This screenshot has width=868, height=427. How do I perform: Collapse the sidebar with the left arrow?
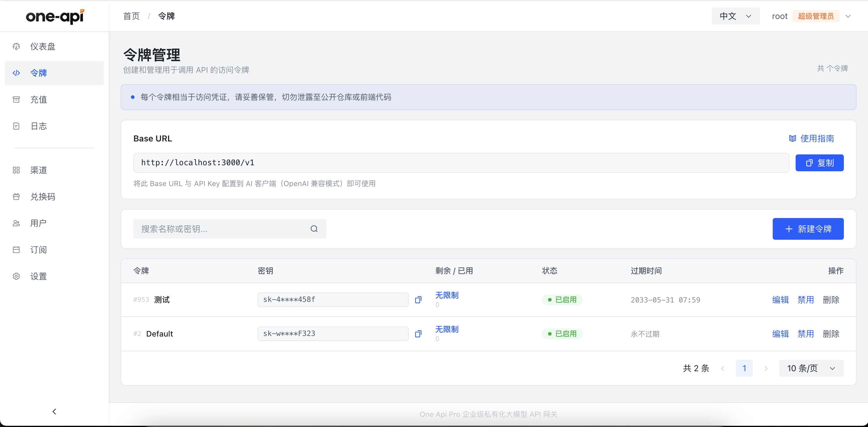(x=54, y=412)
